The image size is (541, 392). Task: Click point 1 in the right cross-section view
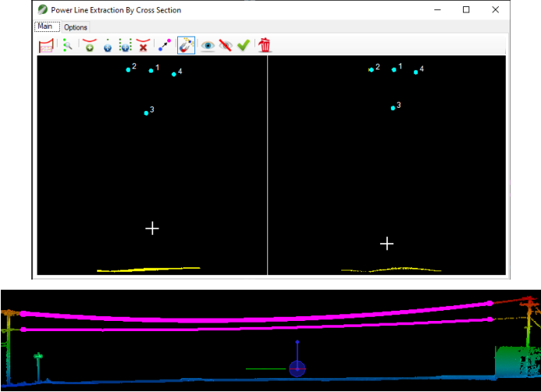pyautogui.click(x=393, y=70)
